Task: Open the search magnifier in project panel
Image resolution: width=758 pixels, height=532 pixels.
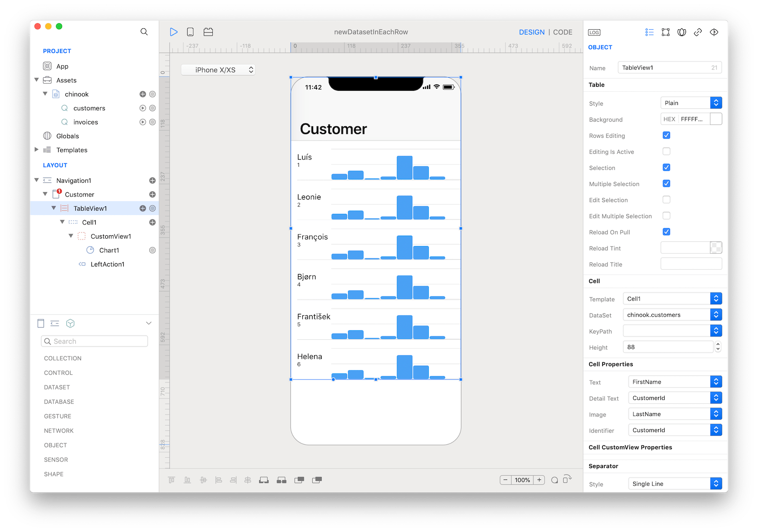Action: point(144,32)
